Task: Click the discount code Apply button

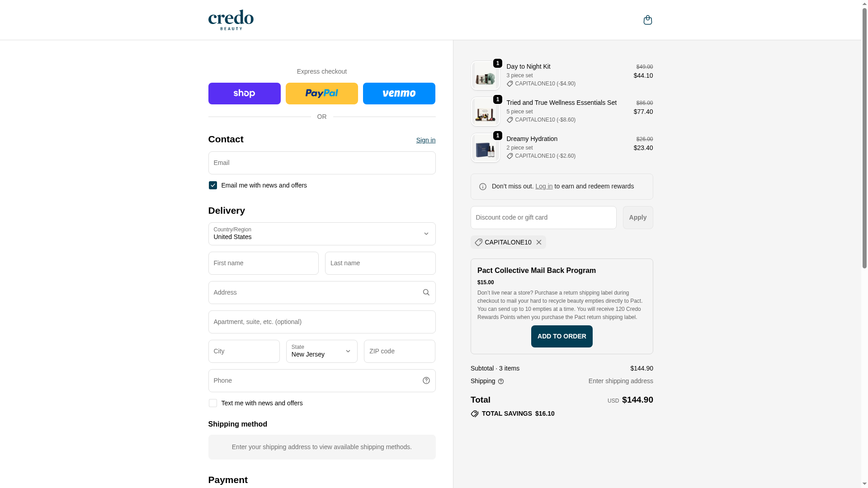Action: tap(637, 217)
